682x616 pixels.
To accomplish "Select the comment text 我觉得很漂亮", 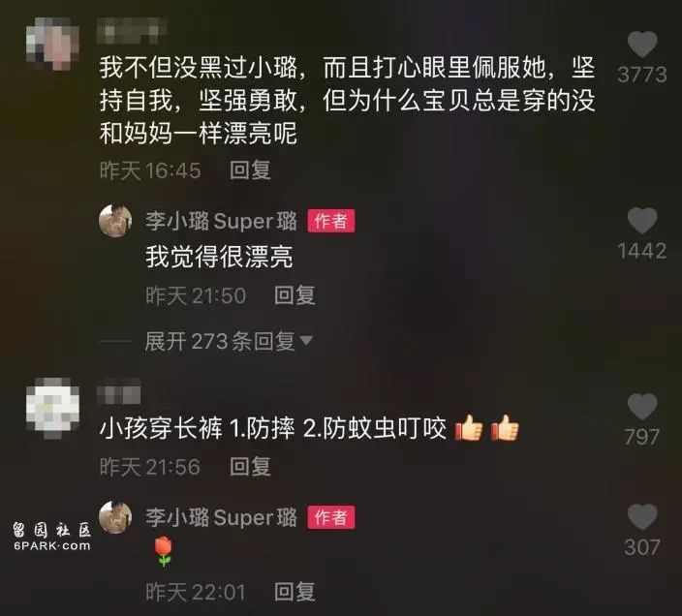I will (219, 257).
